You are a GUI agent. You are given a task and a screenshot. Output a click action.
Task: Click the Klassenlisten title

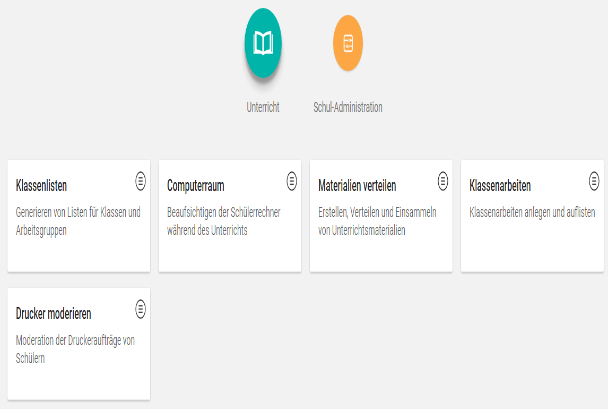coord(42,186)
